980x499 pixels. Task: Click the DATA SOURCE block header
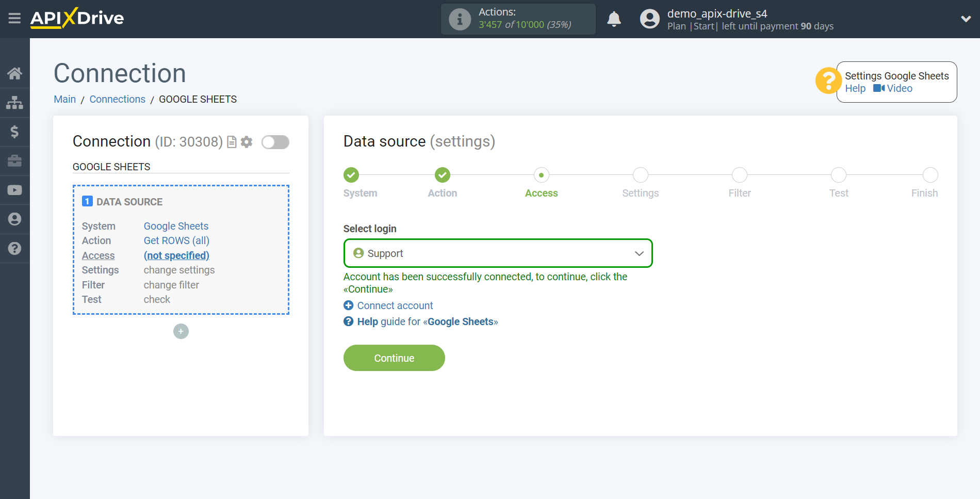122,202
